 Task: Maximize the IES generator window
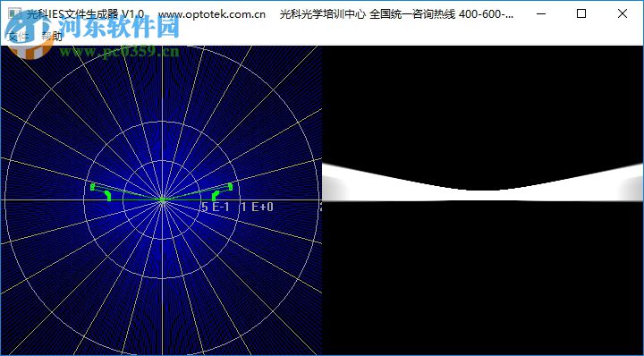point(580,13)
